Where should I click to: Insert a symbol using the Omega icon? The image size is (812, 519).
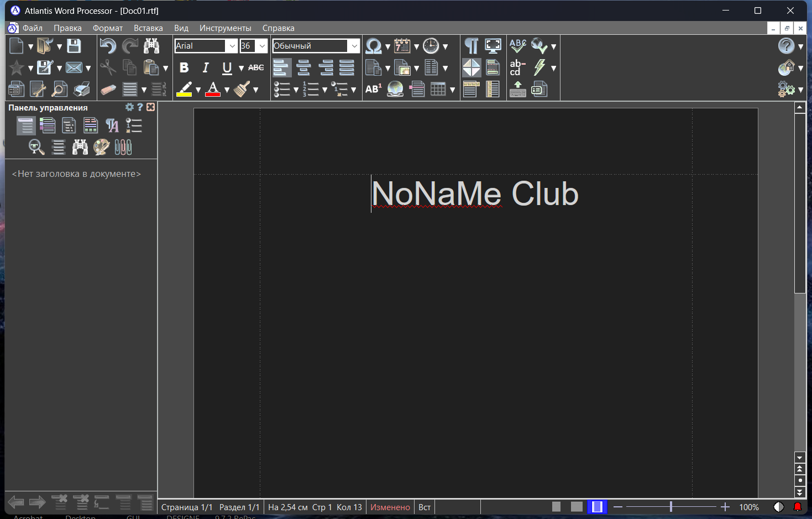click(x=374, y=46)
